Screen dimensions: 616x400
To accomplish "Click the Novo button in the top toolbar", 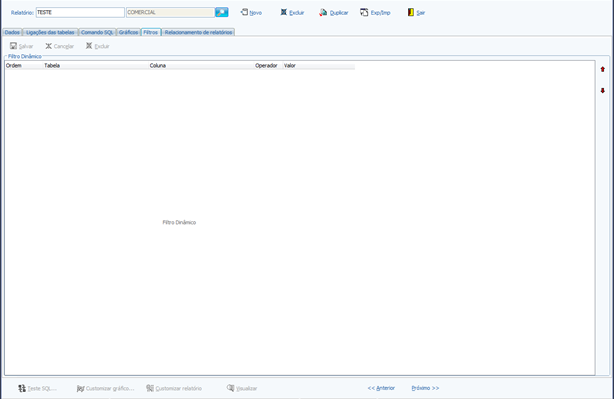I will coord(251,13).
